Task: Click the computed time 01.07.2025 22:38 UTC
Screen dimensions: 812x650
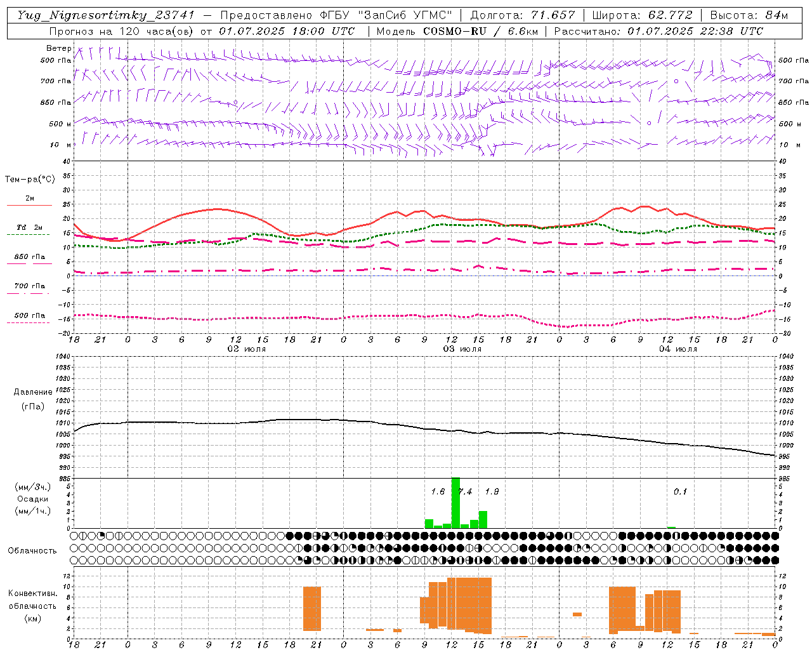Action: pyautogui.click(x=696, y=31)
